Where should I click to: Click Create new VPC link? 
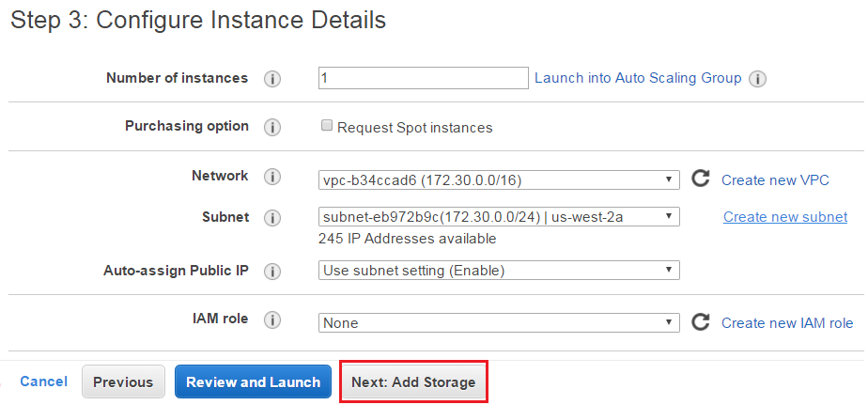[775, 180]
